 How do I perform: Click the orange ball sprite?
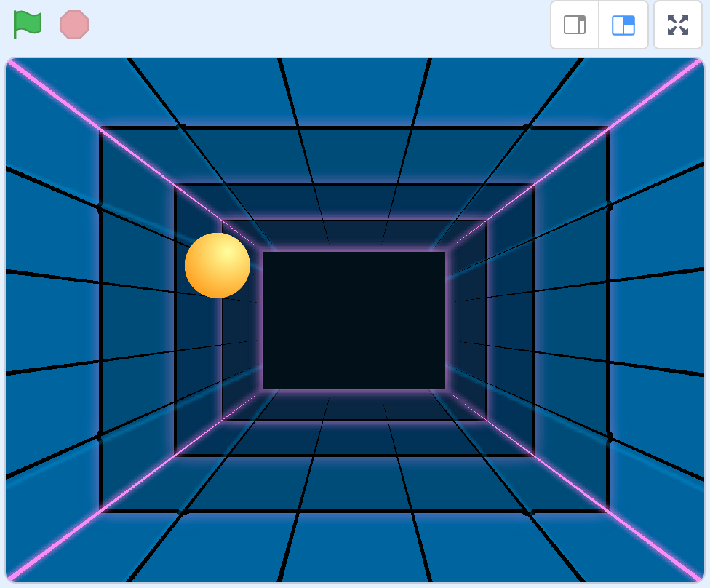(x=217, y=266)
